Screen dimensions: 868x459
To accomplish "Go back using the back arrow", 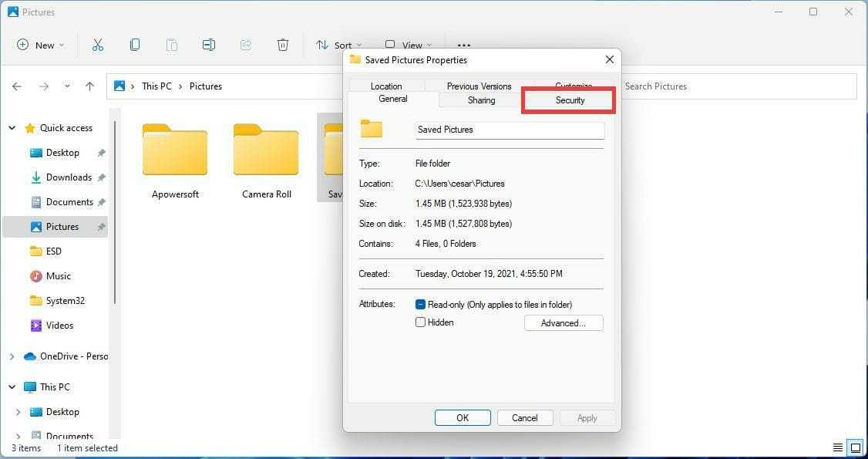I will coord(17,86).
